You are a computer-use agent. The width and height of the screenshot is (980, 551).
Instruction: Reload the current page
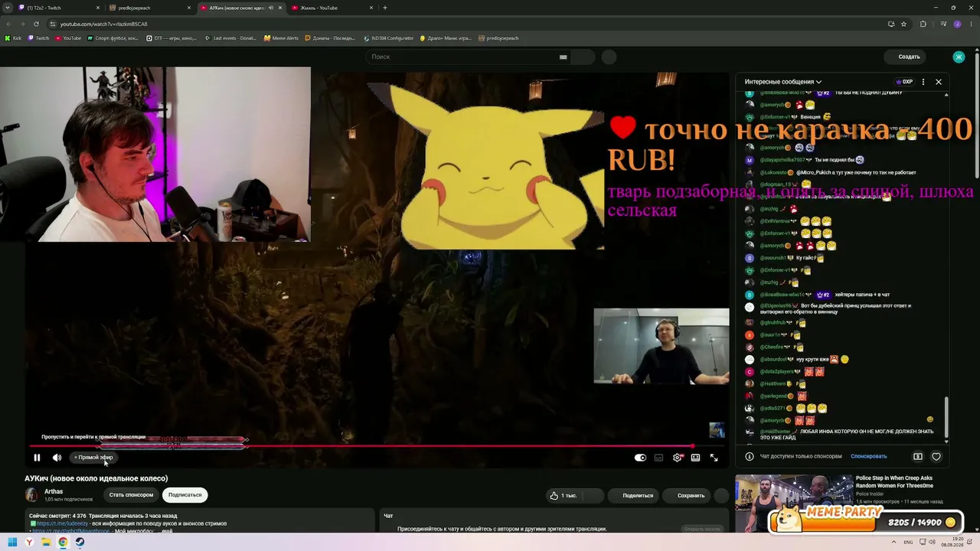coord(36,24)
